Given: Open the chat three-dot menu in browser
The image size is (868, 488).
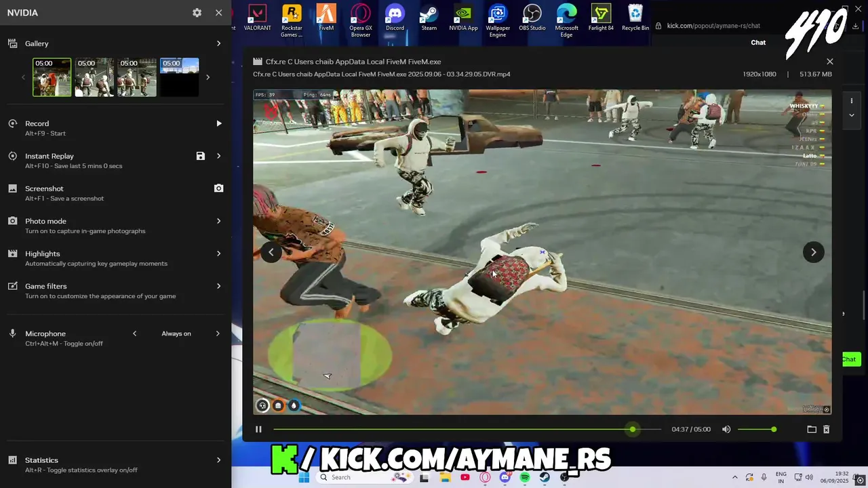Looking at the screenshot, I should tap(852, 101).
